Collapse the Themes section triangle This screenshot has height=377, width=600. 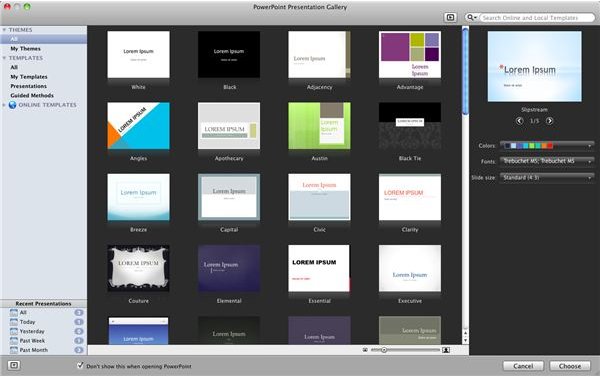pos(4,30)
